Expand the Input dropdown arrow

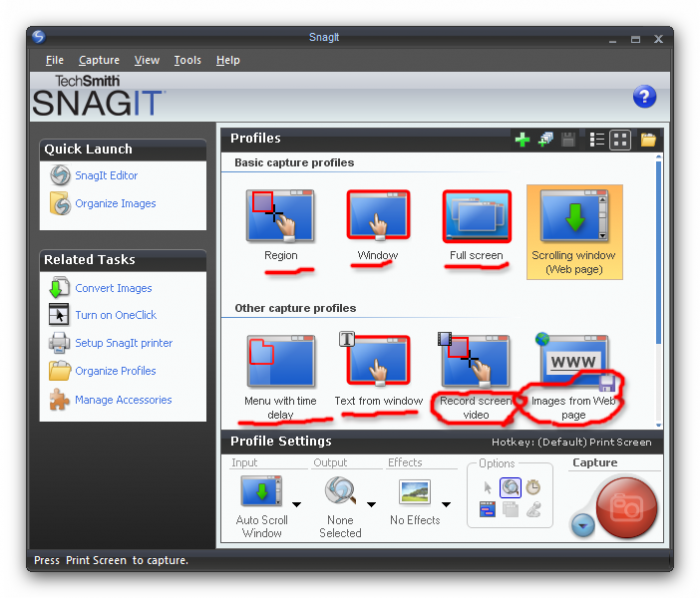[296, 505]
